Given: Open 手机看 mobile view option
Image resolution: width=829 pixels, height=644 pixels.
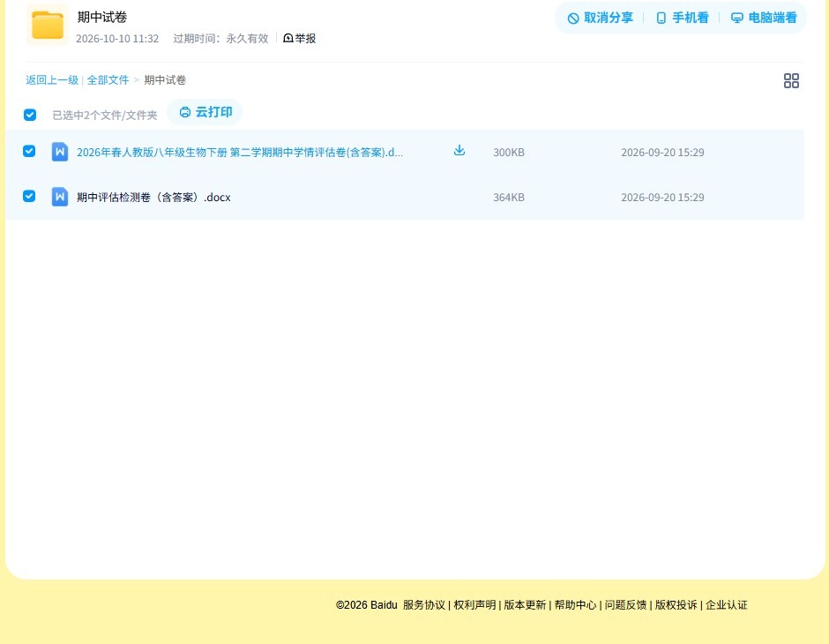Looking at the screenshot, I should click(682, 18).
